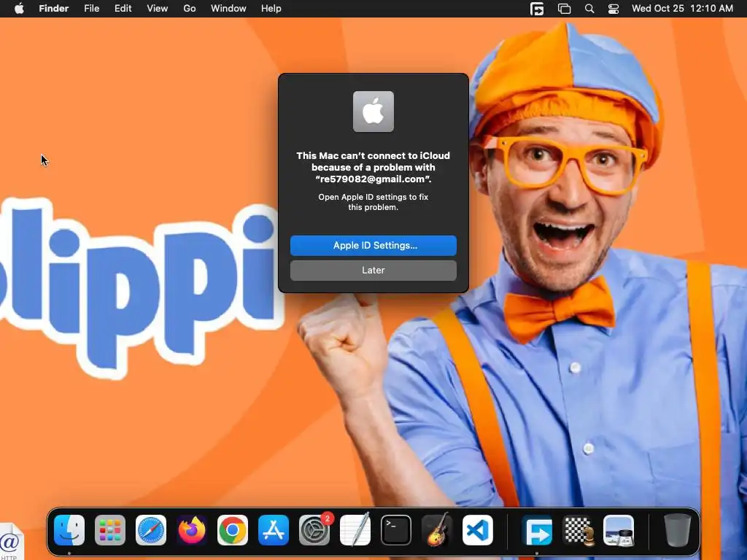Viewport: 747px width, 560px height.
Task: Open Google Chrome from the Dock
Action: pos(233,530)
